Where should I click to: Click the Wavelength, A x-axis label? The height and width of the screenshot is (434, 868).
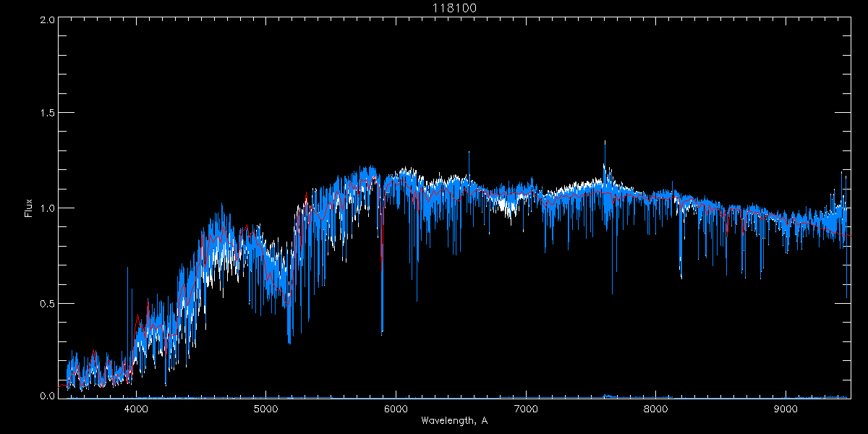click(x=454, y=420)
